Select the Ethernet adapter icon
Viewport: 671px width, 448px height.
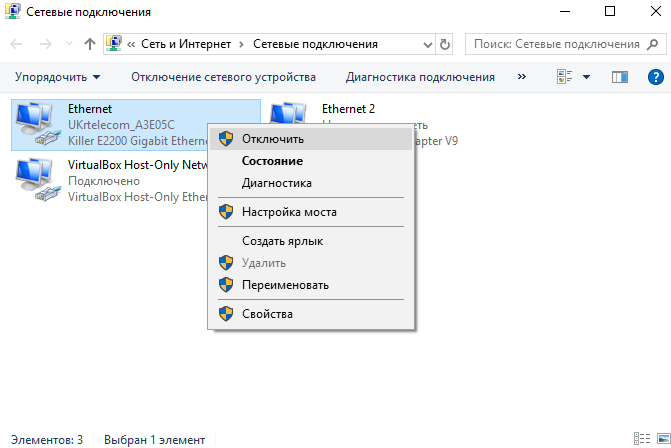pos(38,125)
